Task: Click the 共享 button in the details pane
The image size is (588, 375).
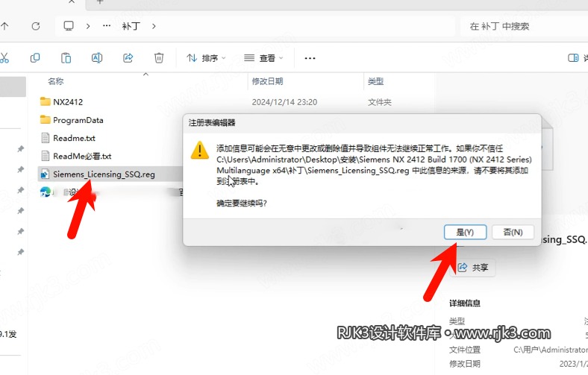Action: click(x=473, y=268)
